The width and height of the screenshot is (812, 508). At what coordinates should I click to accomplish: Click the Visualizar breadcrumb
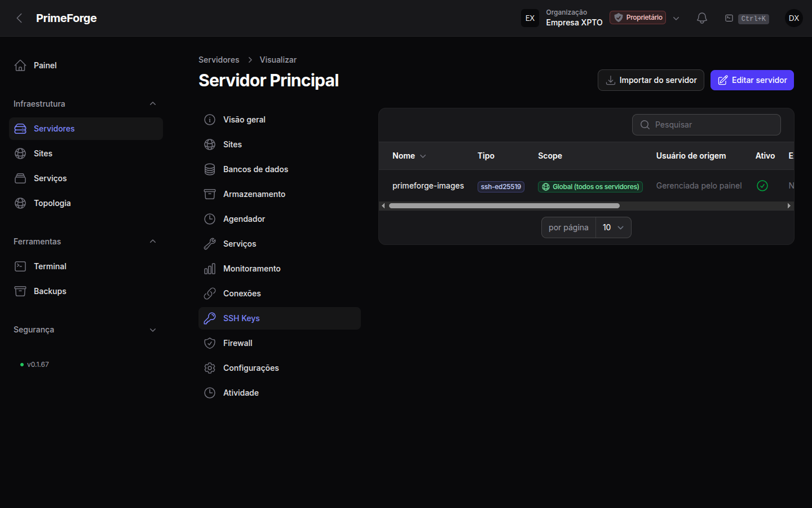[278, 60]
